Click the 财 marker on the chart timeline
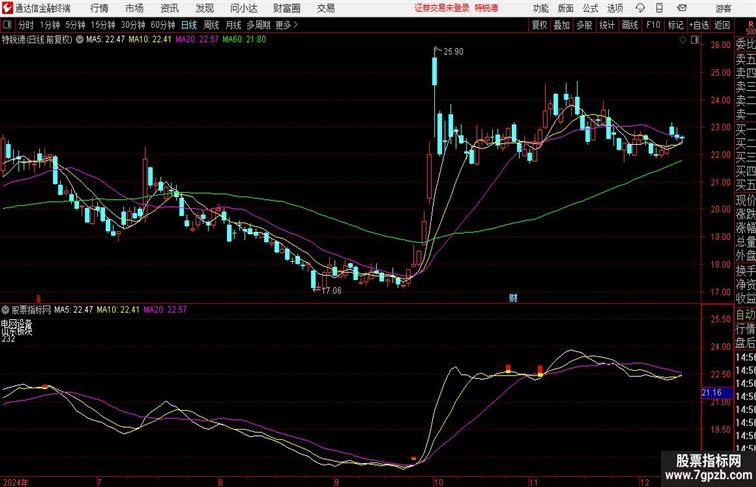The width and height of the screenshot is (756, 487). [513, 298]
